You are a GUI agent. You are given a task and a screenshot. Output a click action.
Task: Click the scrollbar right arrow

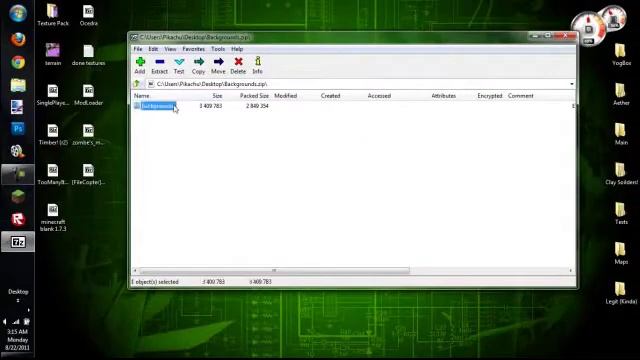[571, 271]
